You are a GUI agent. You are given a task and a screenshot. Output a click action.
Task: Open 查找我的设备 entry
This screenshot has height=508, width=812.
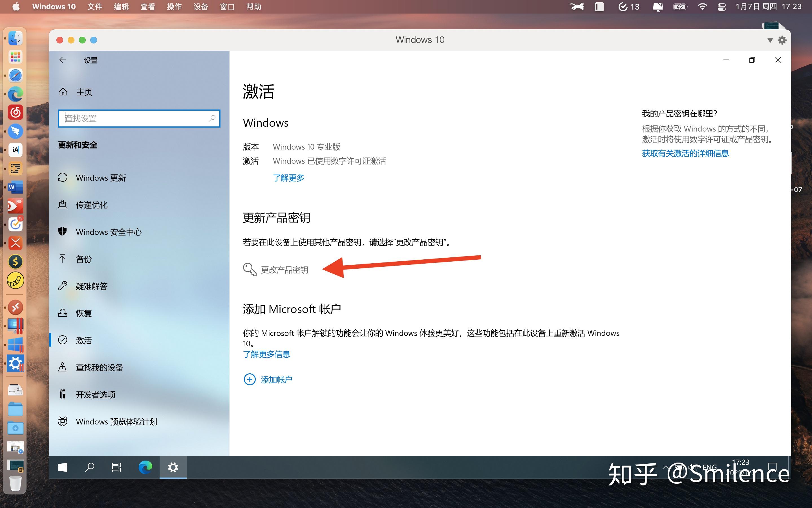(91, 367)
